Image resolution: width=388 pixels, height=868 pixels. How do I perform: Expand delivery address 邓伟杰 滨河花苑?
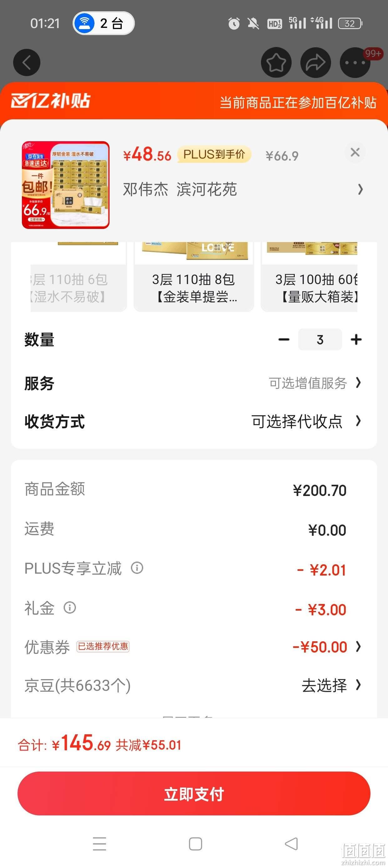(x=243, y=189)
